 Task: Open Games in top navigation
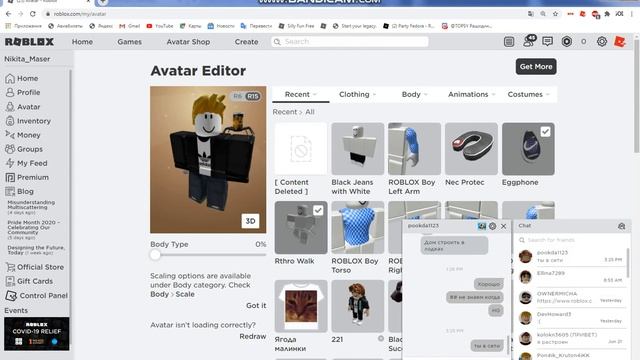point(129,42)
